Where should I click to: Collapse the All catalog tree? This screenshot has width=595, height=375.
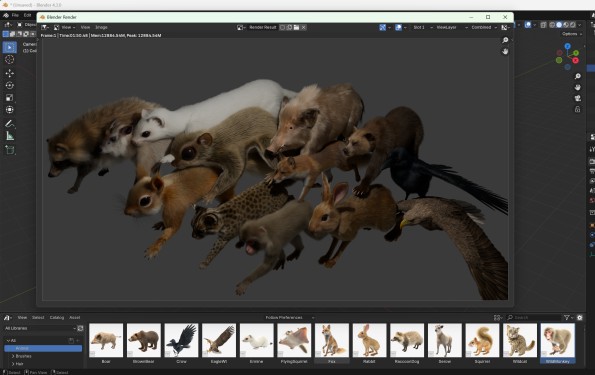coord(8,340)
